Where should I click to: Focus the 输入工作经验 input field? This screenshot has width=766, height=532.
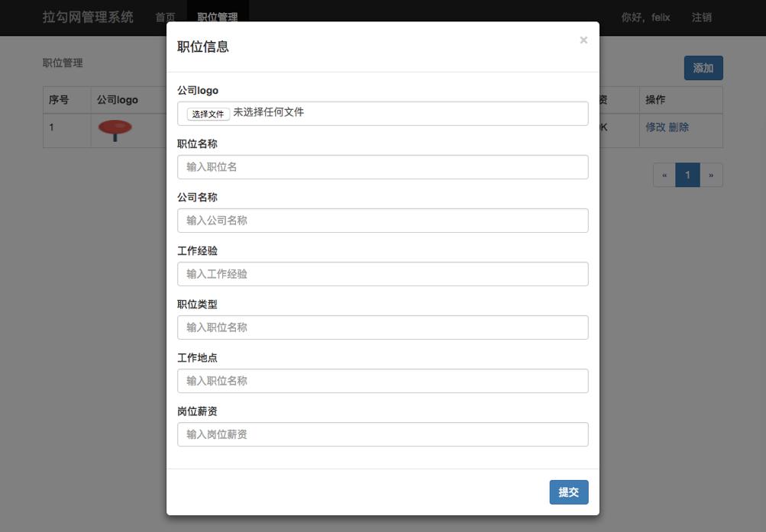click(x=382, y=273)
